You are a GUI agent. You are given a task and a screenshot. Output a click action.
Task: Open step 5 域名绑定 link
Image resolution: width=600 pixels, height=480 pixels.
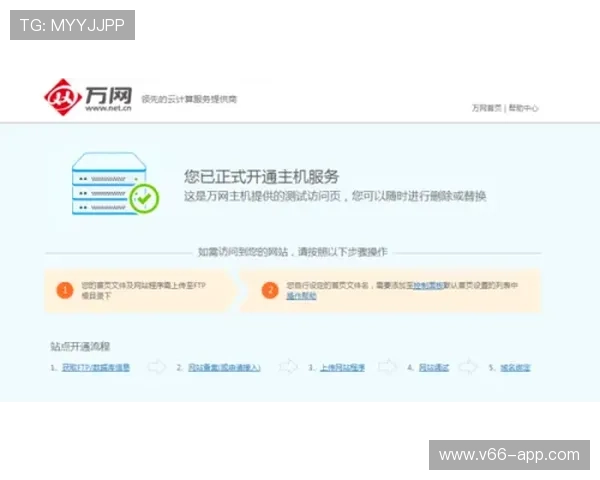tap(515, 368)
